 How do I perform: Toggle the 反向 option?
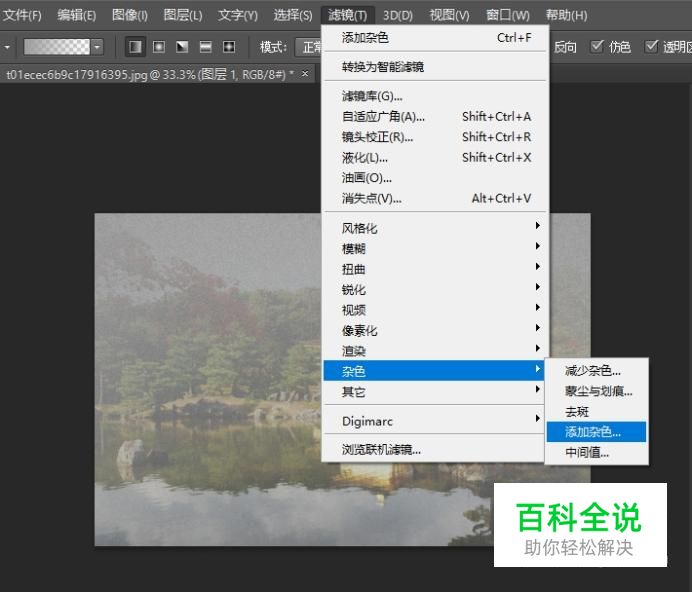click(565, 47)
